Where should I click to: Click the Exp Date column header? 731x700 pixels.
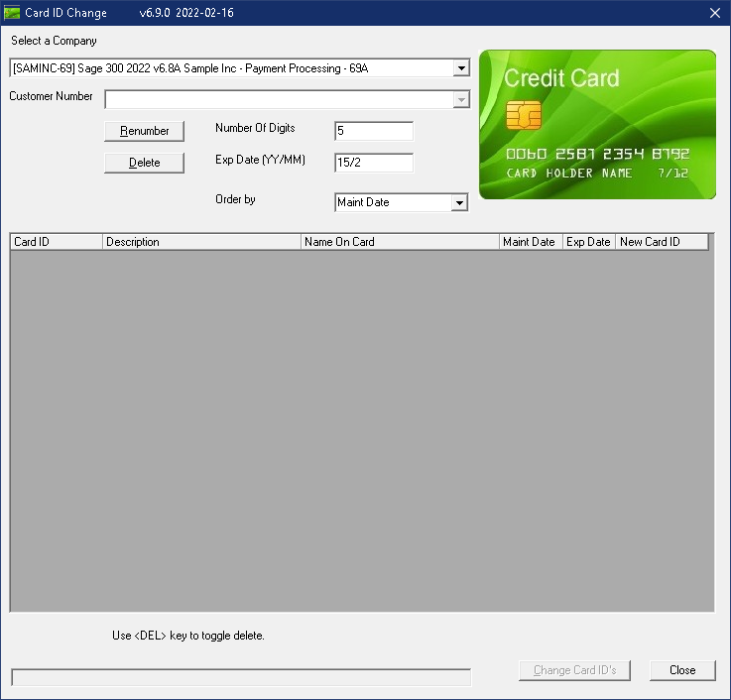(x=589, y=242)
